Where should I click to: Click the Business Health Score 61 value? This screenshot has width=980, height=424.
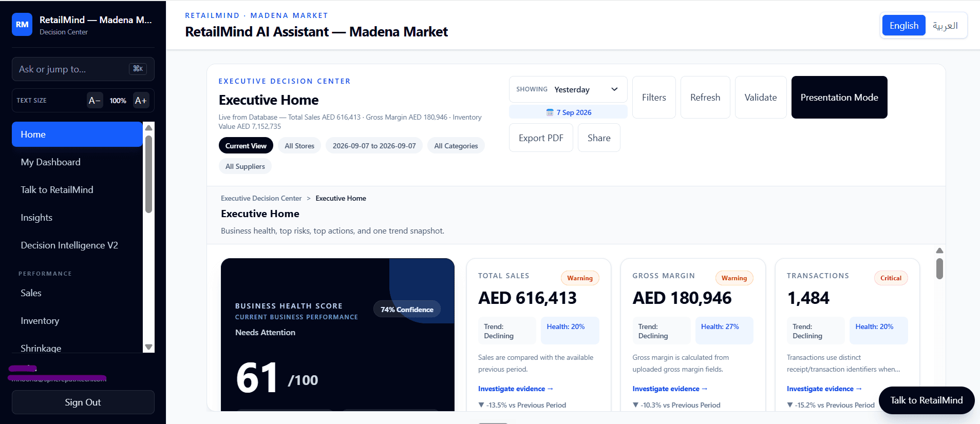tap(257, 378)
